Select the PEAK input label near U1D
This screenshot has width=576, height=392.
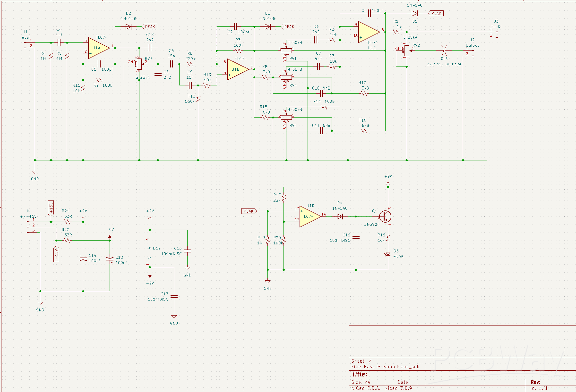click(x=249, y=211)
